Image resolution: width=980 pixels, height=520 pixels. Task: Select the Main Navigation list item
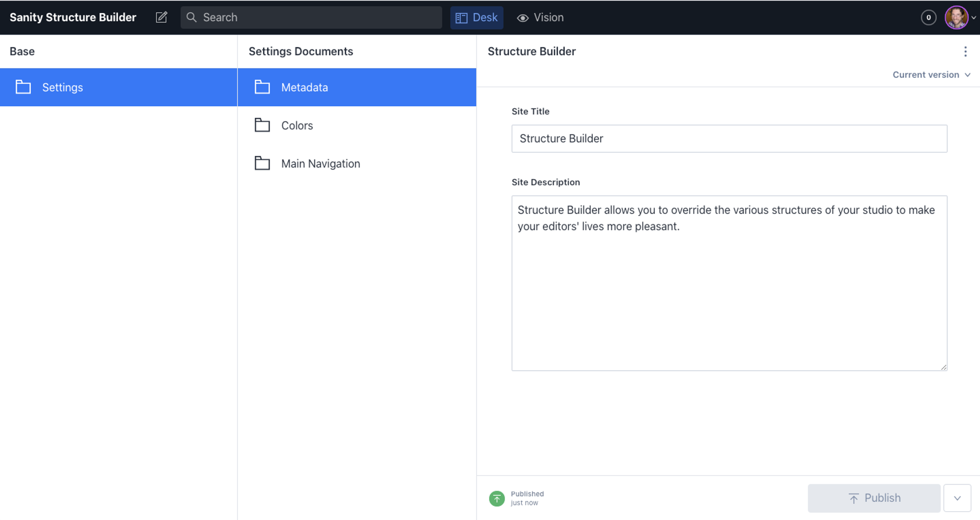320,163
